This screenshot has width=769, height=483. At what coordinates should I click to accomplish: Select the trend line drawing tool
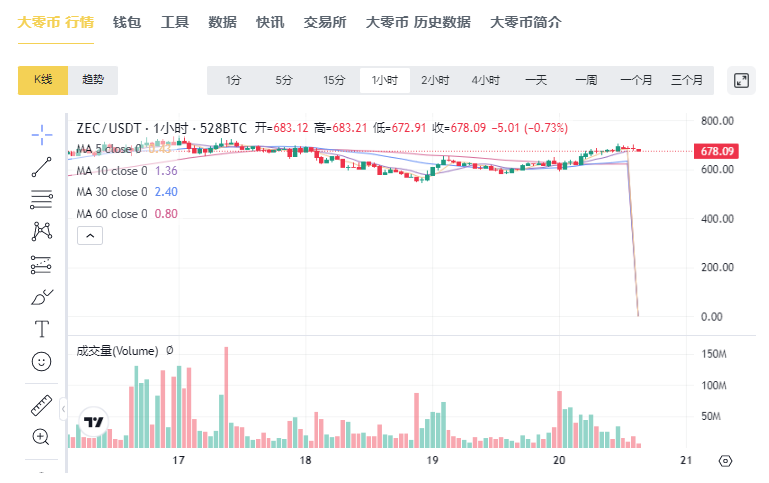(41, 167)
